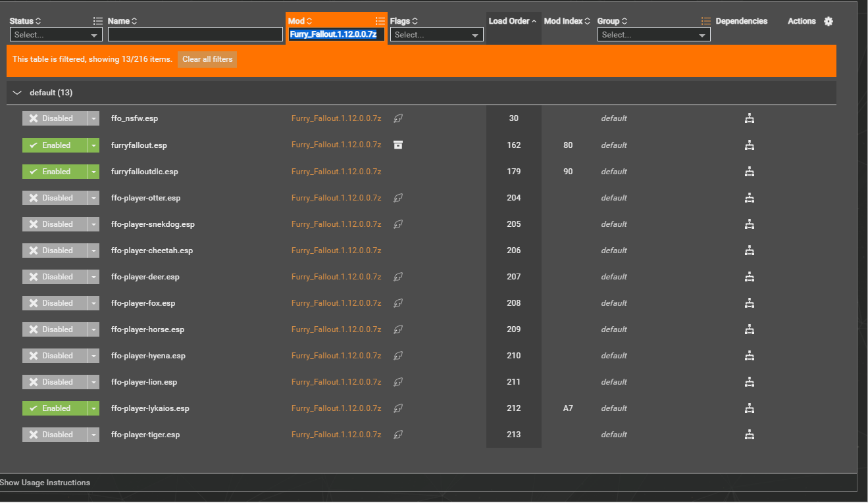Sort by Flags column header
Screen dimensions: 868x503
coord(404,21)
